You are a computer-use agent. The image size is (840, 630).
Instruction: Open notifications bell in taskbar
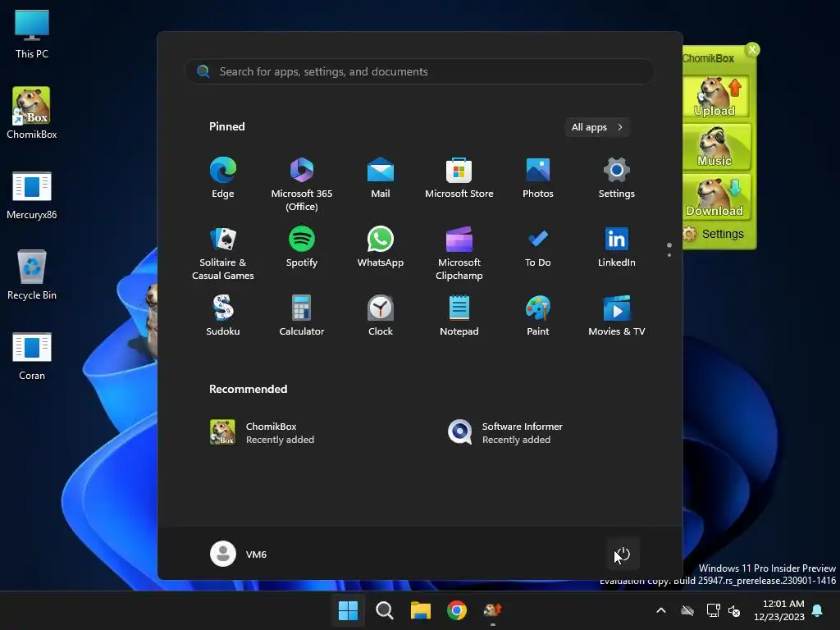tap(818, 610)
